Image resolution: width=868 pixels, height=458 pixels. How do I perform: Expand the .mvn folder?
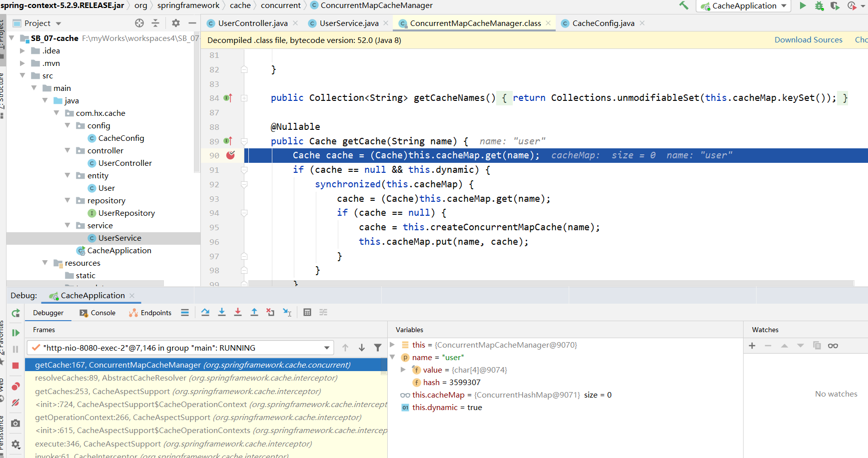tap(22, 63)
